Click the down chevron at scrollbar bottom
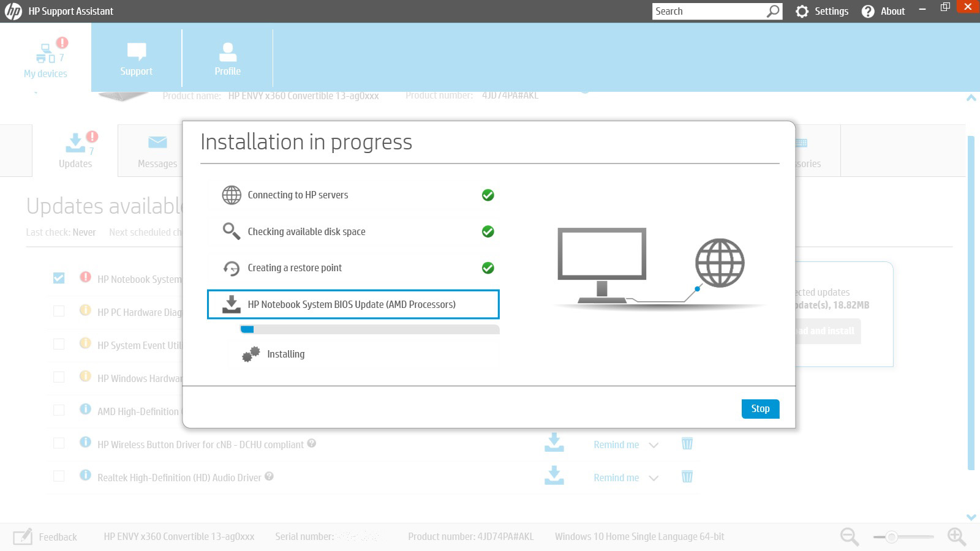Viewport: 980px width, 551px height. pos(971,517)
